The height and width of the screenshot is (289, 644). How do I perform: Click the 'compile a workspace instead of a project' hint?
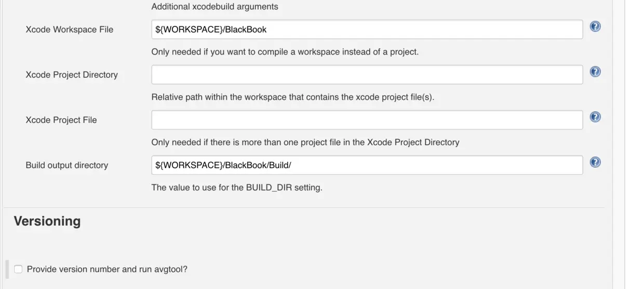[x=285, y=52]
